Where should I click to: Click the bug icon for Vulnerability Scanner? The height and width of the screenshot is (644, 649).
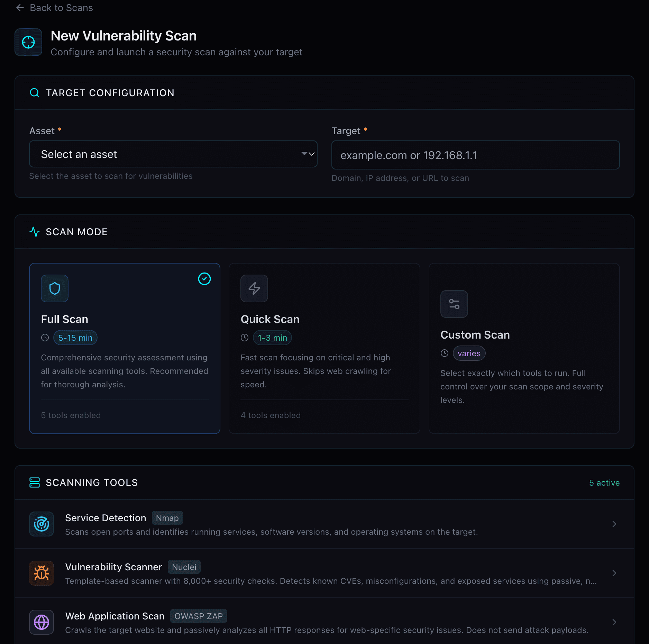click(42, 573)
